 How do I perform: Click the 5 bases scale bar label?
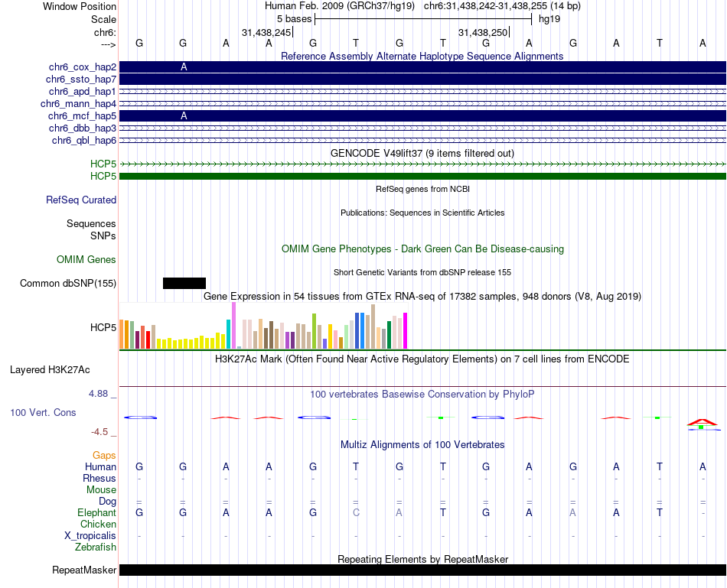pyautogui.click(x=294, y=19)
